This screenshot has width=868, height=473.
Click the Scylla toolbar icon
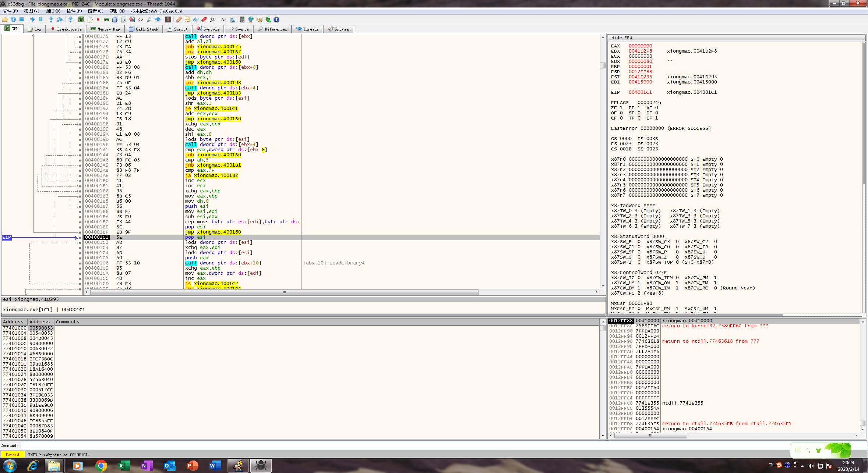[x=168, y=19]
